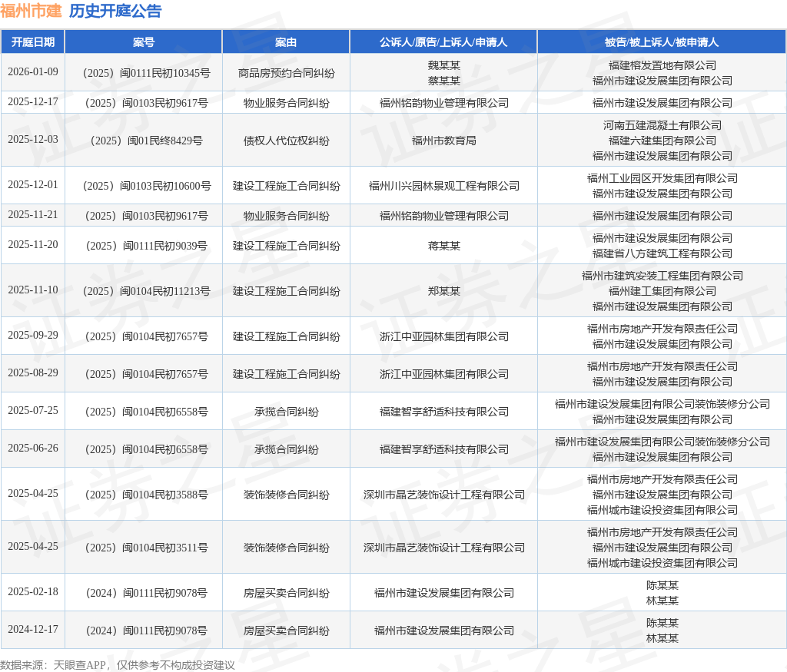The height and width of the screenshot is (672, 787).
Task: Click 商品房预约合同纠纷 case cause
Action: pyautogui.click(x=286, y=73)
